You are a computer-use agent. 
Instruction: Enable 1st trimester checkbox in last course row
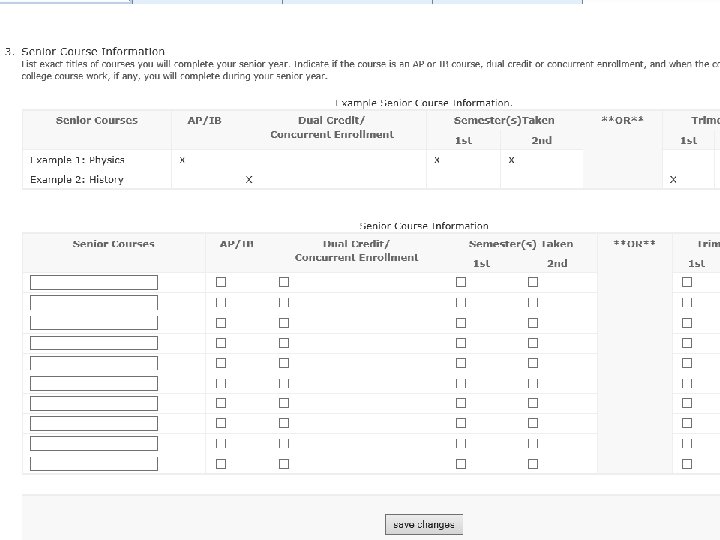[x=687, y=464]
